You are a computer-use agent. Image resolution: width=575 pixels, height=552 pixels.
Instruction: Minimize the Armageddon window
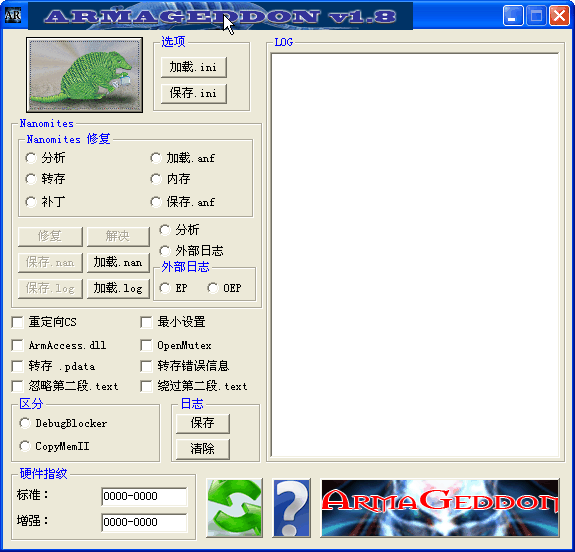[x=513, y=16]
